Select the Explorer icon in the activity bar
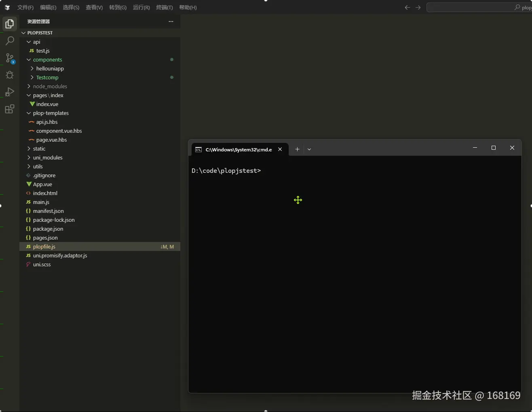Screen dimensions: 532x412 [9, 23]
